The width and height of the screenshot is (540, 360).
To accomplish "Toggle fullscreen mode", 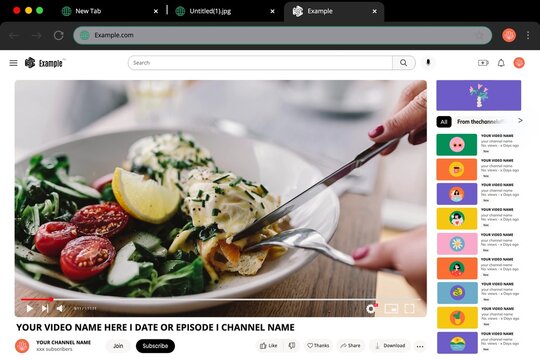I will tap(409, 308).
